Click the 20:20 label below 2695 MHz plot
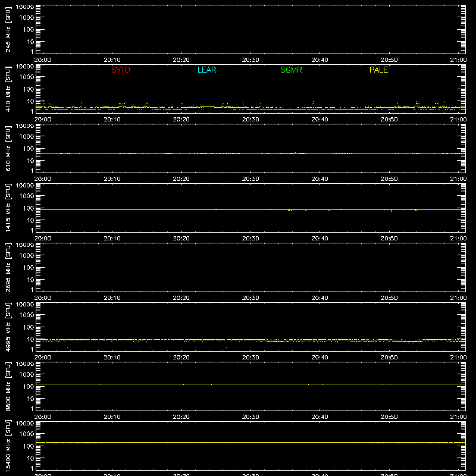The width and height of the screenshot is (476, 476). (x=181, y=298)
